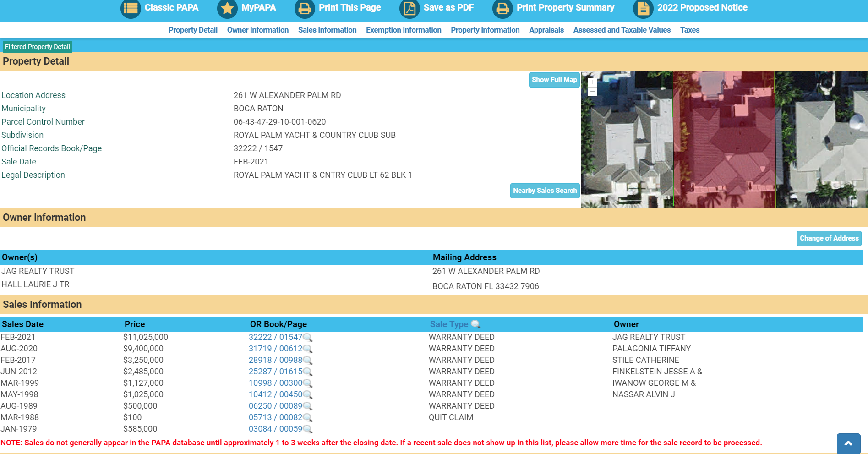Click sales date JAN-1979
The image size is (868, 454).
coord(19,429)
